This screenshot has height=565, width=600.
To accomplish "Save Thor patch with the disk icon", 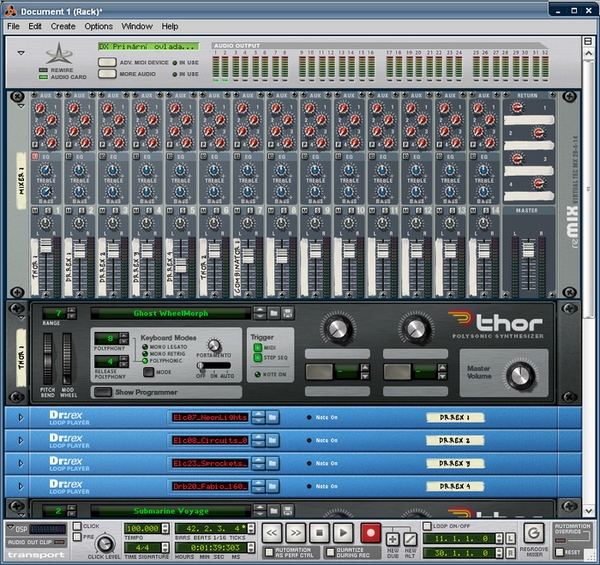I will pos(288,313).
